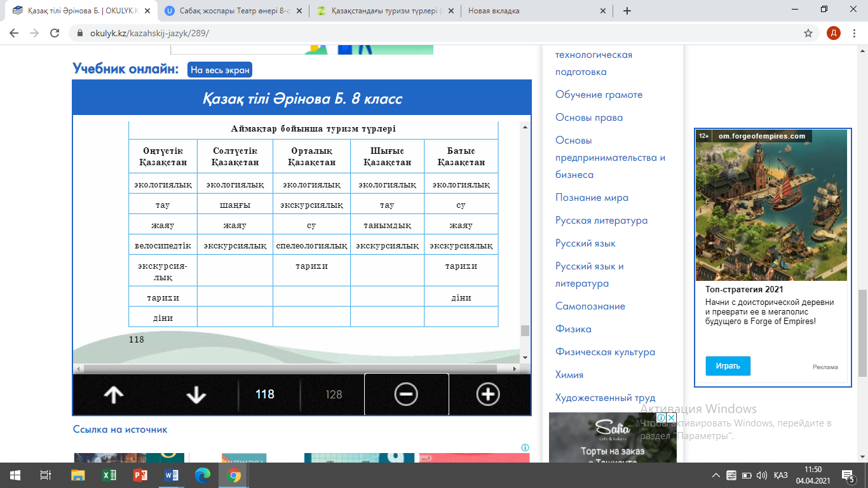
Task: Open Excel from the taskbar
Action: pyautogui.click(x=109, y=475)
